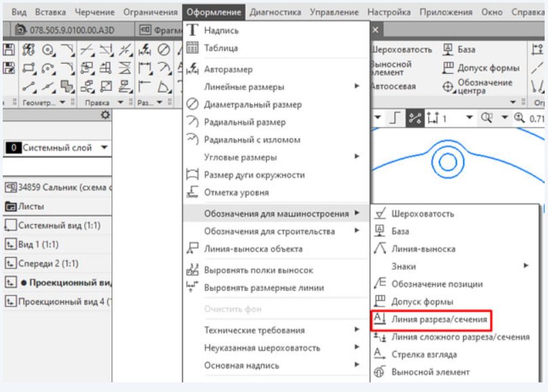This screenshot has height=392, width=548.
Task: Choose 'Допуск формы' in the submenu
Action: [x=422, y=302]
